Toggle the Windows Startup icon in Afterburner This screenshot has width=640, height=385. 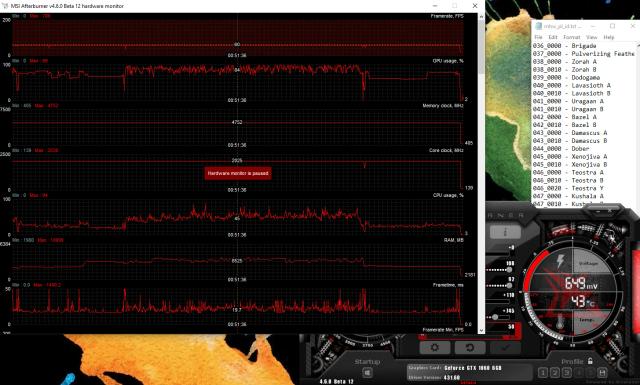click(367, 372)
